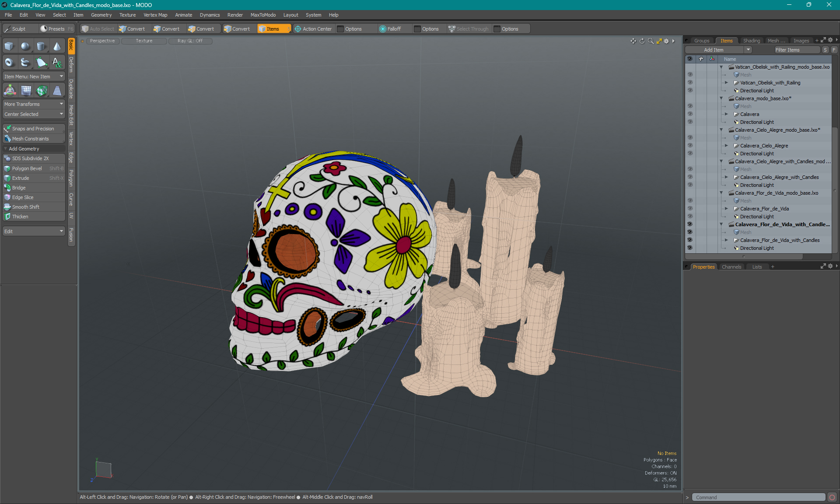
Task: Click the Falloff tool icon in toolbar
Action: coord(383,28)
